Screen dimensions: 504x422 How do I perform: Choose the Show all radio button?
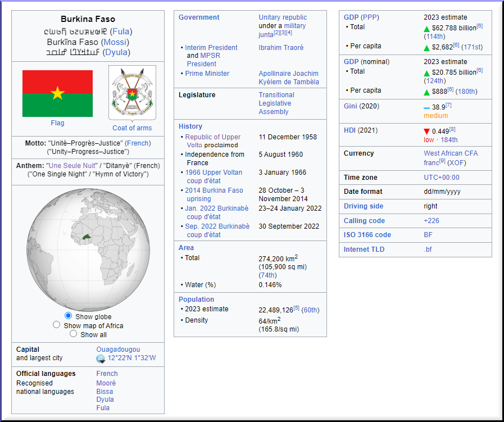pyautogui.click(x=73, y=334)
